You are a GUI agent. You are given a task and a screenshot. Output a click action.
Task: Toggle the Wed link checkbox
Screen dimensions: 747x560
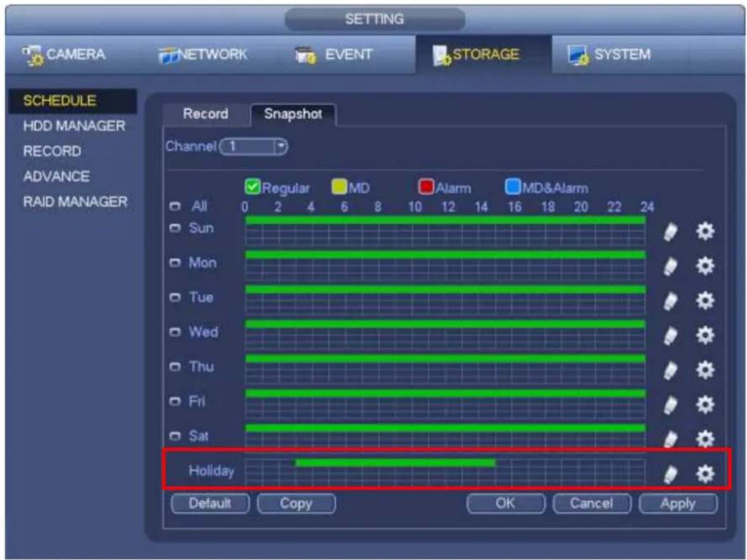(175, 332)
